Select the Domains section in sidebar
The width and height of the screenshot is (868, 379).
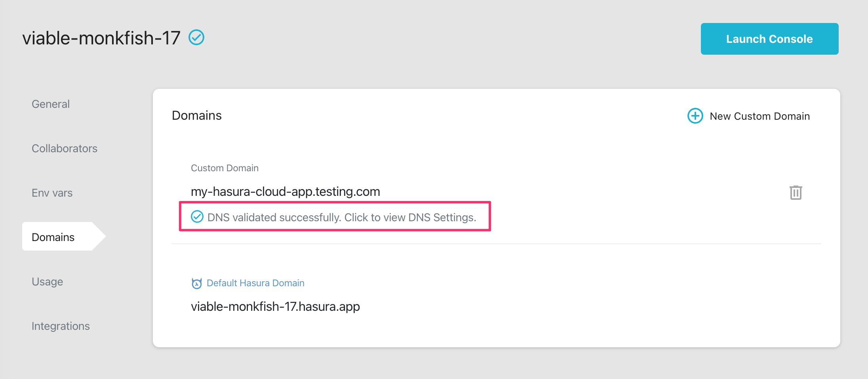(x=53, y=237)
